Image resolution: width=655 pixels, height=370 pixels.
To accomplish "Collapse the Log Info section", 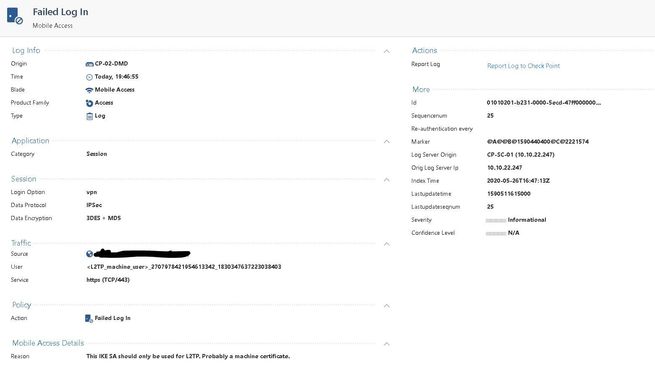I will 387,51.
